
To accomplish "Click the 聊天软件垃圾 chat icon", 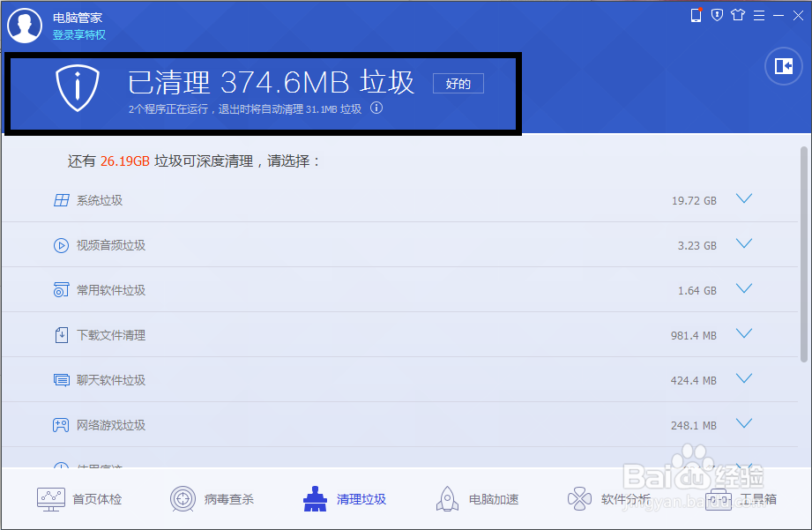I will point(61,380).
